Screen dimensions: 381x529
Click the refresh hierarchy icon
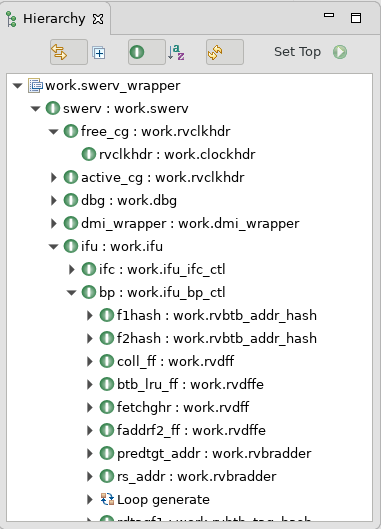(x=225, y=52)
